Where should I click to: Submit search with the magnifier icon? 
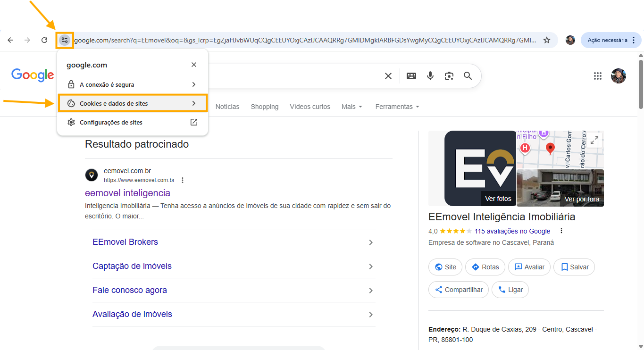click(x=468, y=76)
